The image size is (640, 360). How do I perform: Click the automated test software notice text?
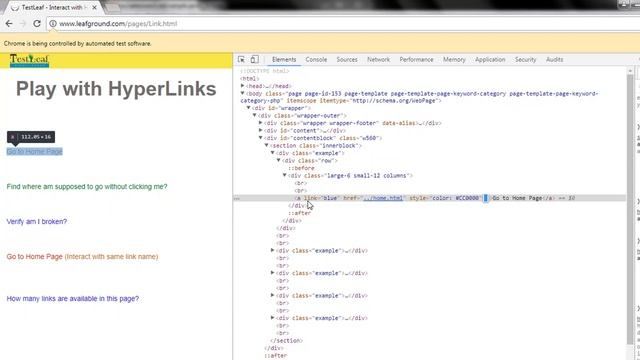[78, 44]
